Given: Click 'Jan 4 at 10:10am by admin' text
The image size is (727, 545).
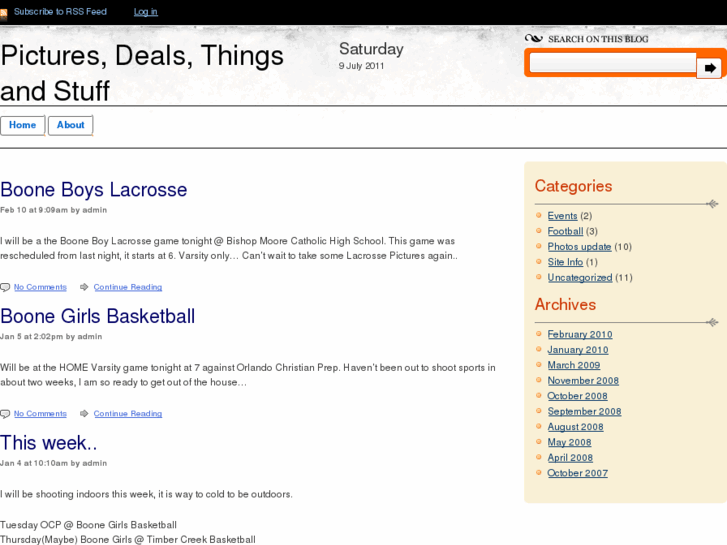Looking at the screenshot, I should pyautogui.click(x=53, y=463).
